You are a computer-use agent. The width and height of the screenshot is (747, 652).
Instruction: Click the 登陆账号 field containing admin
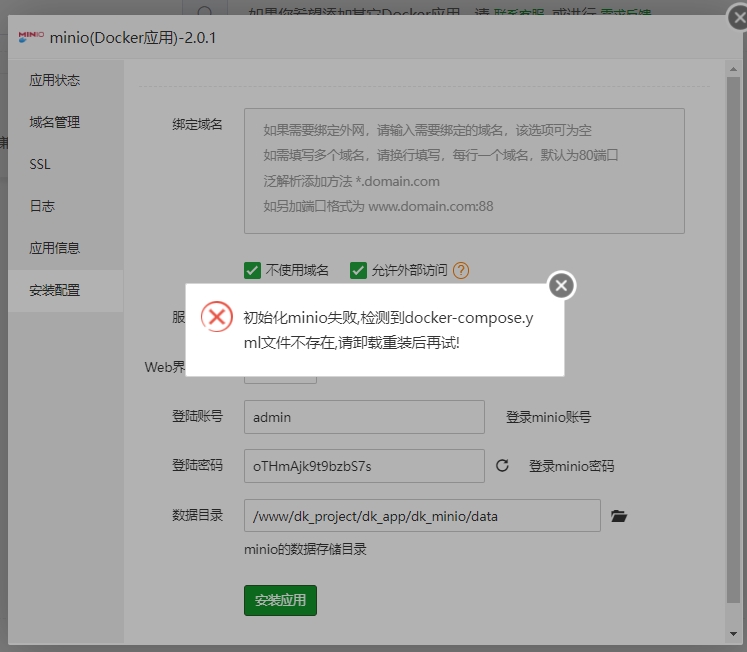tap(364, 417)
